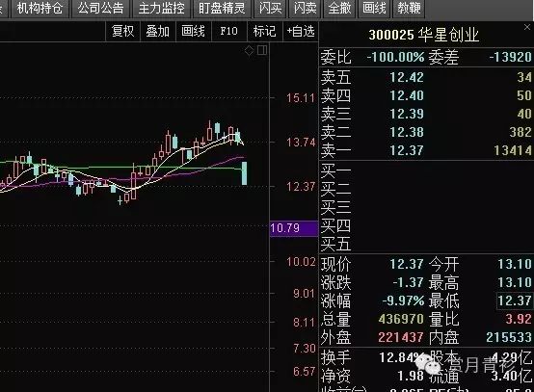This screenshot has height=392, width=534.
Task: Click price axis label 13.74
Action: [301, 143]
